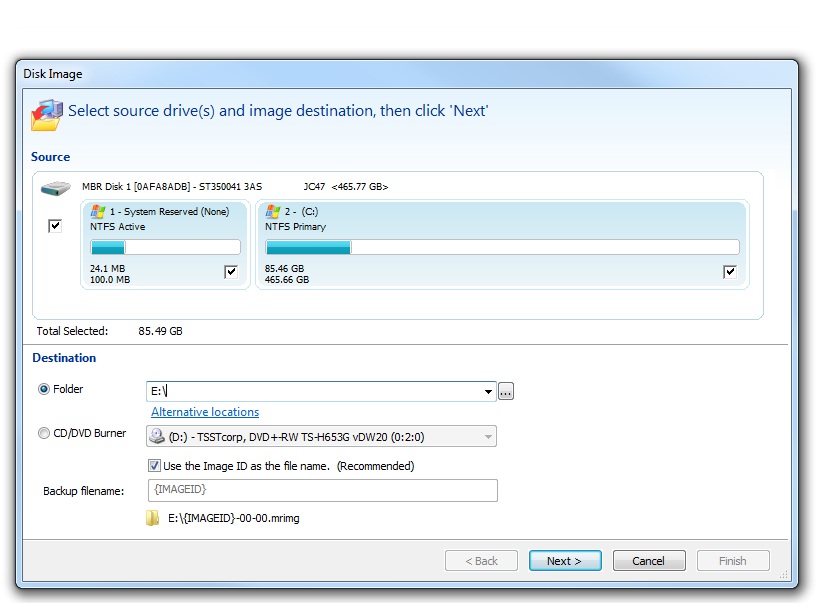
Task: Open the Alternative locations link
Action: coord(205,412)
